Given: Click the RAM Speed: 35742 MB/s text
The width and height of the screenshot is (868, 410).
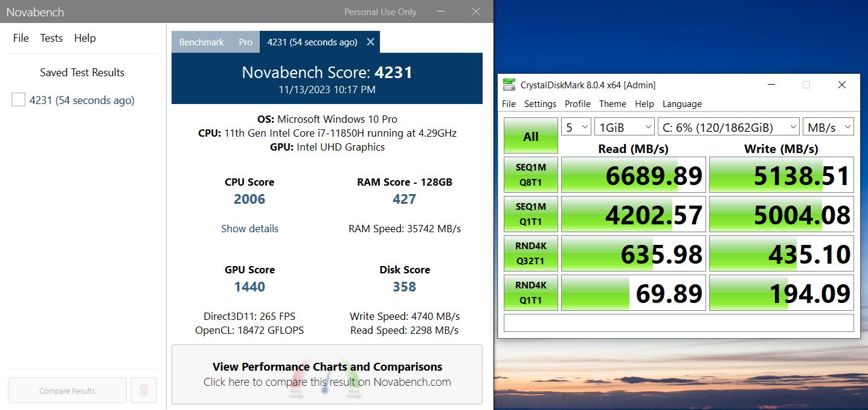Looking at the screenshot, I should coord(405,229).
